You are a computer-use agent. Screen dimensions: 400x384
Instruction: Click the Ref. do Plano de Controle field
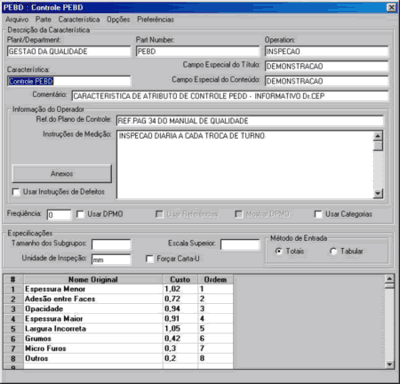pos(250,121)
